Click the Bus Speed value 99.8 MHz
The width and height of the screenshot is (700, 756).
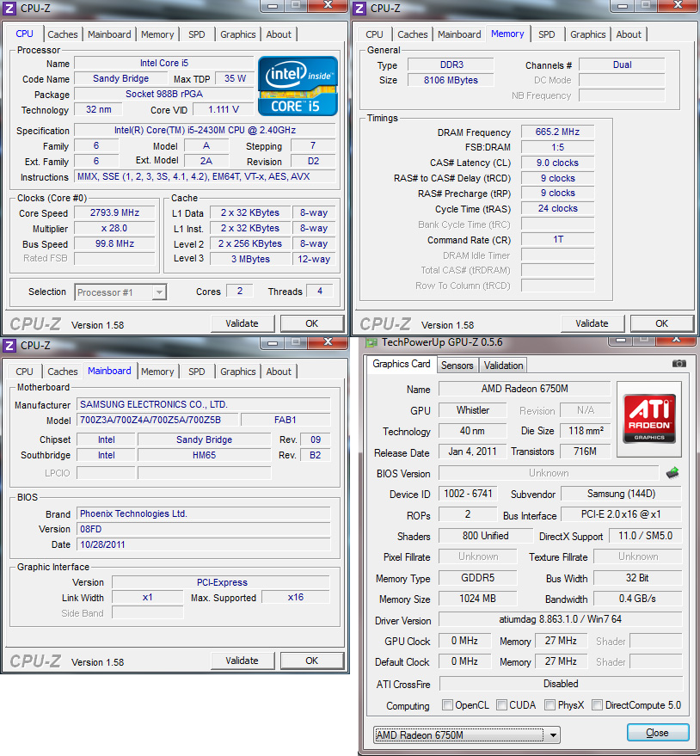114,243
